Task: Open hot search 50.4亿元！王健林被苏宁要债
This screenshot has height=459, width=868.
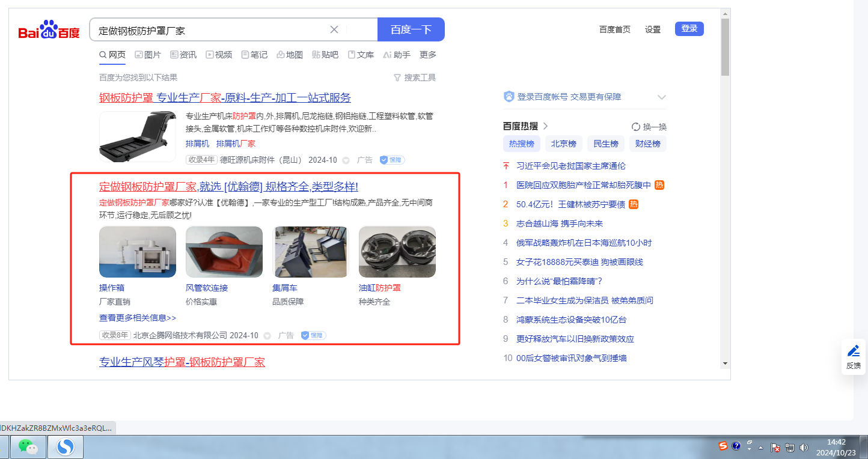Action: click(571, 204)
